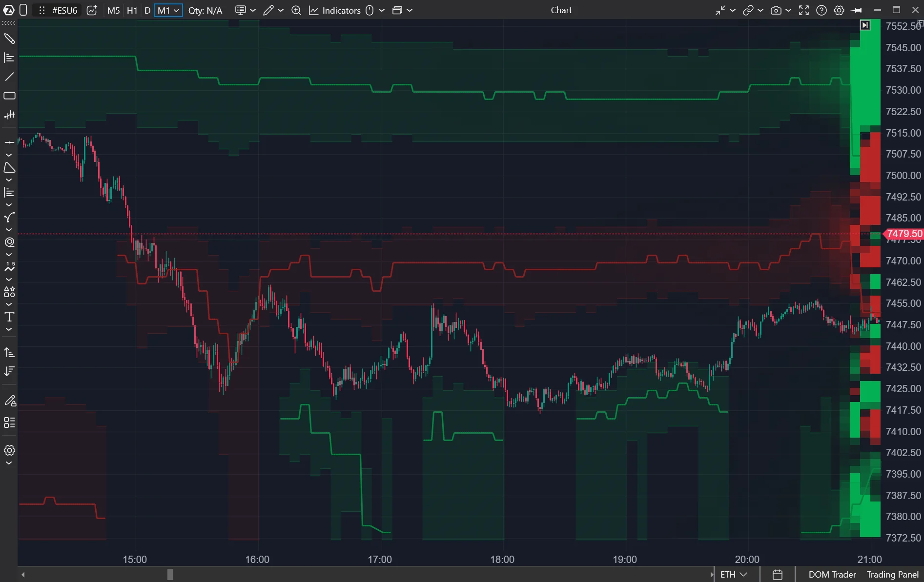Open the M1 timeframe dropdown
Image resolution: width=924 pixels, height=582 pixels.
click(168, 10)
